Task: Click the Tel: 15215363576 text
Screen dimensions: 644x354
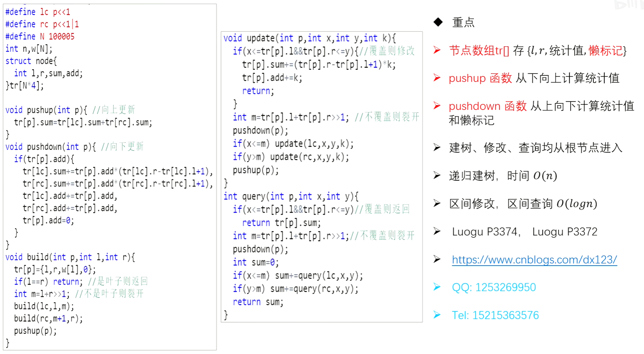Action: (x=495, y=315)
